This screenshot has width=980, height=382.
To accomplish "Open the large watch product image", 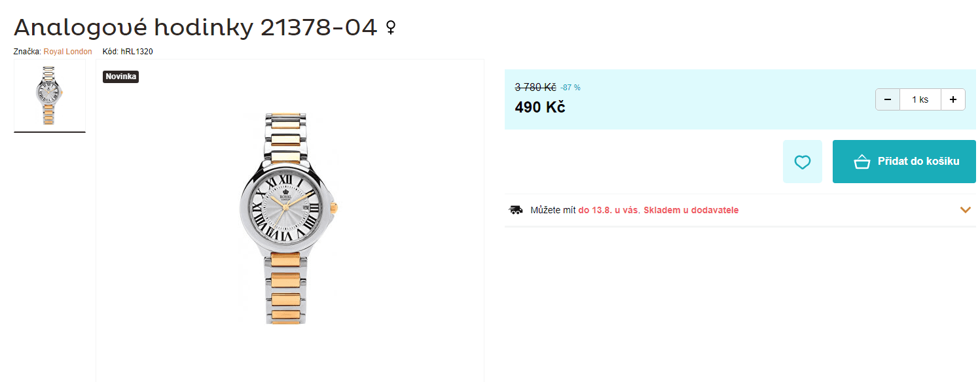I will pos(289,218).
